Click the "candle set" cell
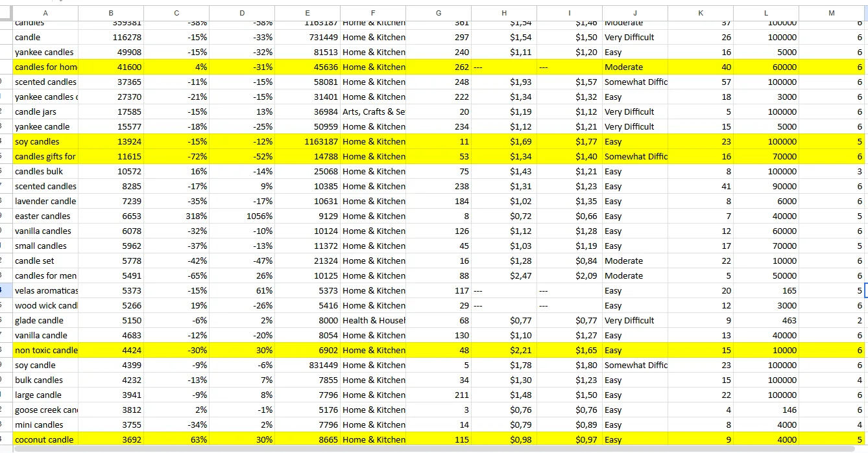Viewport: 868px width, 453px height. pos(45,261)
